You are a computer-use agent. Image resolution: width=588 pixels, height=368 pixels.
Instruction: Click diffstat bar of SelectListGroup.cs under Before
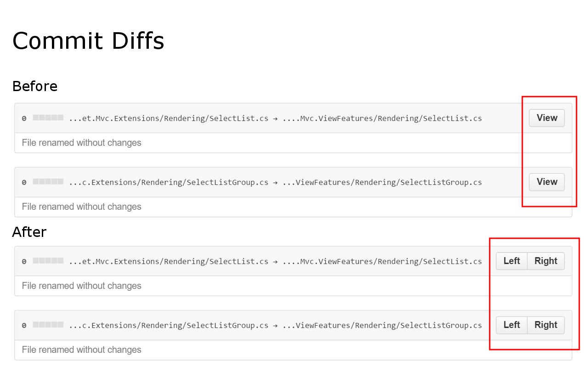[48, 182]
